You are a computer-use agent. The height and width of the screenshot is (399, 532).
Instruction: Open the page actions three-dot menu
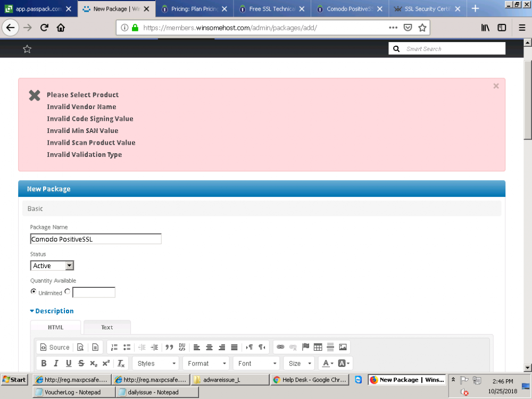pyautogui.click(x=393, y=28)
